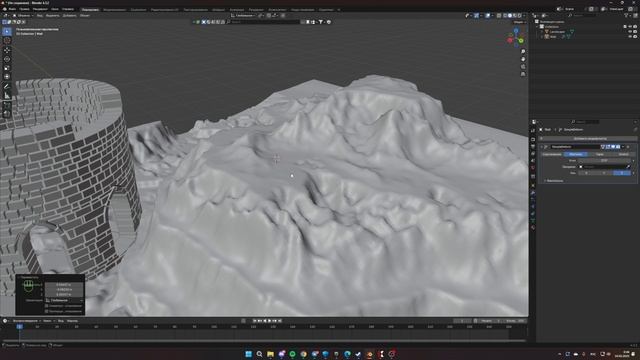Select the Measure ruler tool

click(x=7, y=96)
